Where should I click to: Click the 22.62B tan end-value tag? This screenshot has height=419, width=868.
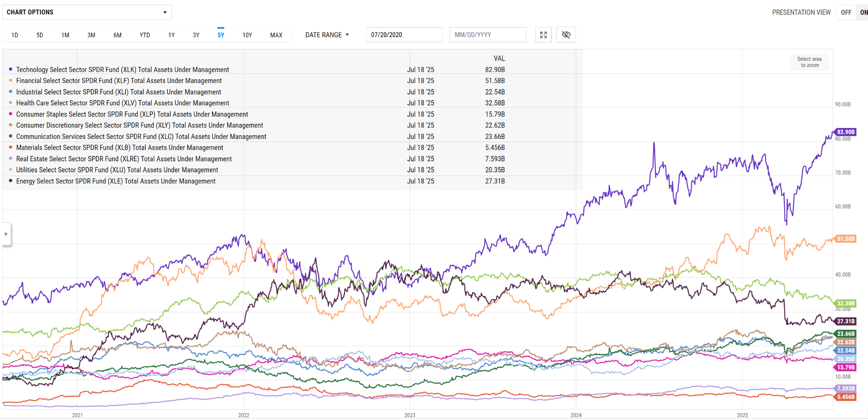(x=845, y=342)
